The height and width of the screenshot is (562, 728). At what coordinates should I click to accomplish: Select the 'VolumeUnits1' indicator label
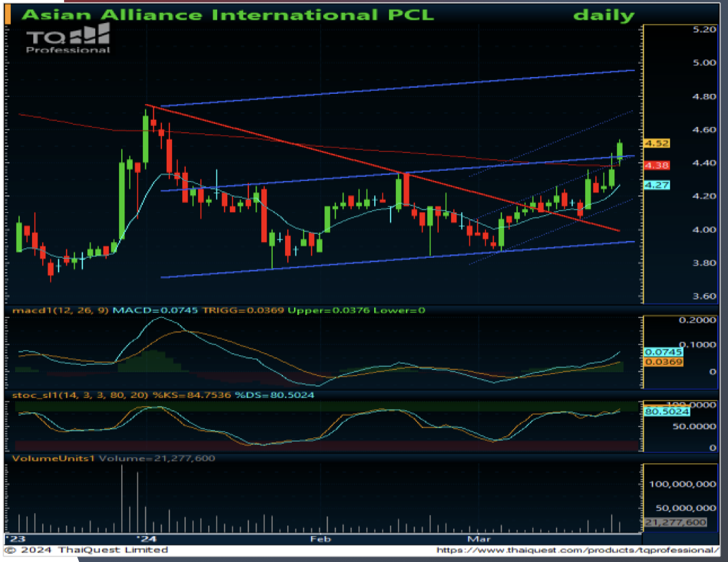53,459
